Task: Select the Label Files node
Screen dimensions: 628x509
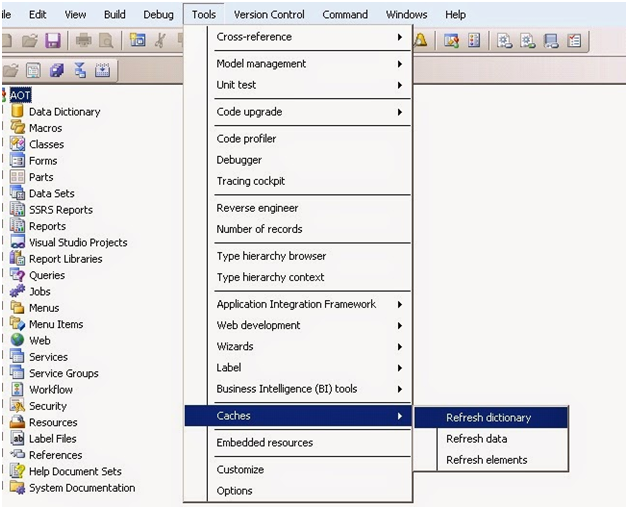Action: pos(52,439)
